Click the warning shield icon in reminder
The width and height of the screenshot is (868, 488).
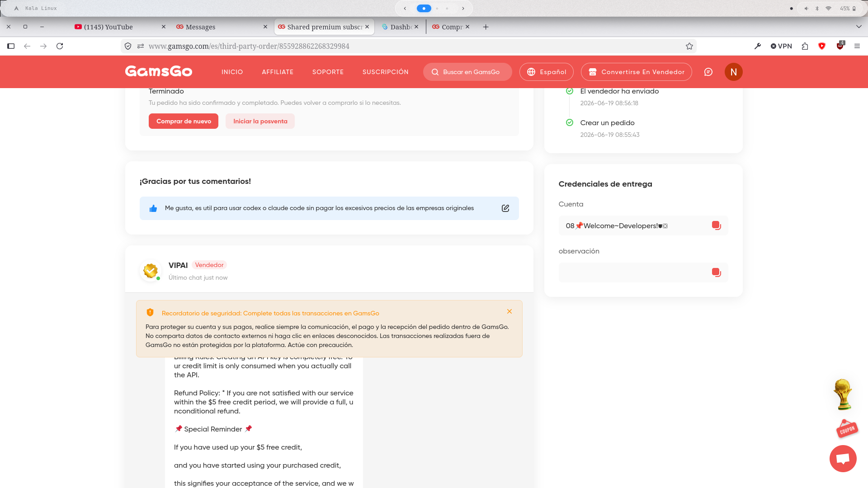pyautogui.click(x=150, y=313)
